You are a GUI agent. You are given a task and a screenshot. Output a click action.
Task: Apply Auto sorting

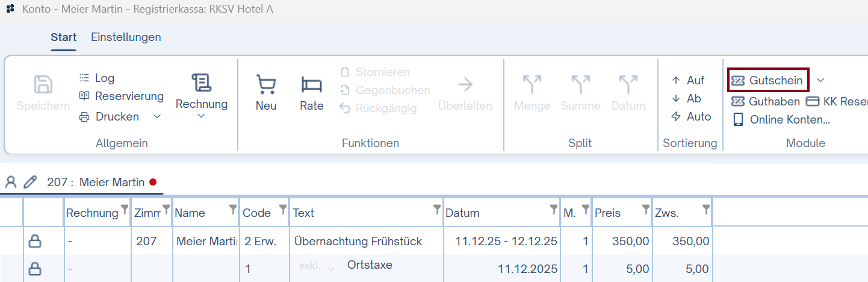[x=691, y=116]
